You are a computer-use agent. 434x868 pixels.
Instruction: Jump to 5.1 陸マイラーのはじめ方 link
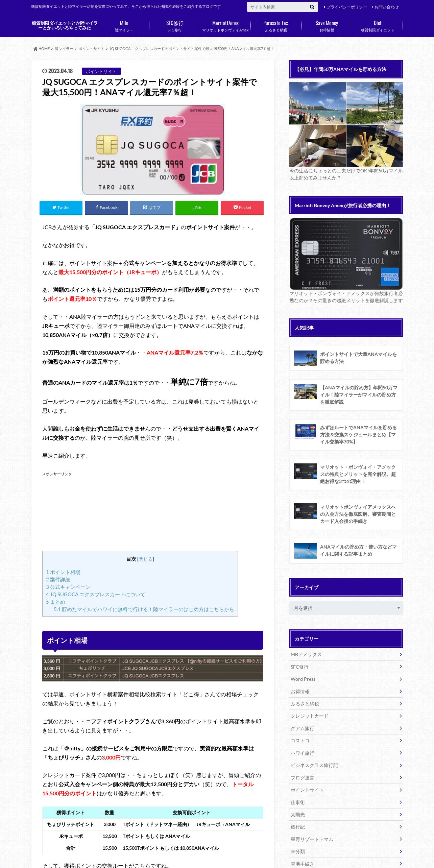[x=144, y=609]
